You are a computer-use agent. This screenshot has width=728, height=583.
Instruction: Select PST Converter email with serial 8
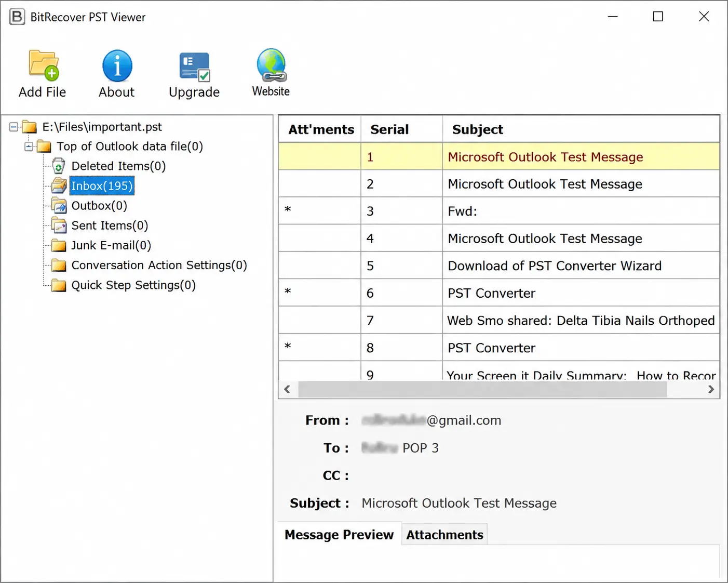coord(491,348)
